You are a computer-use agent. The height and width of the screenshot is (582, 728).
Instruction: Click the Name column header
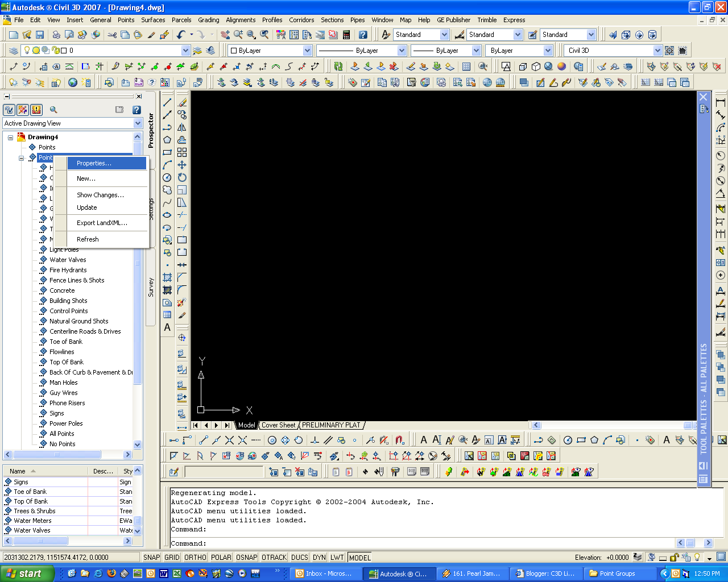45,471
